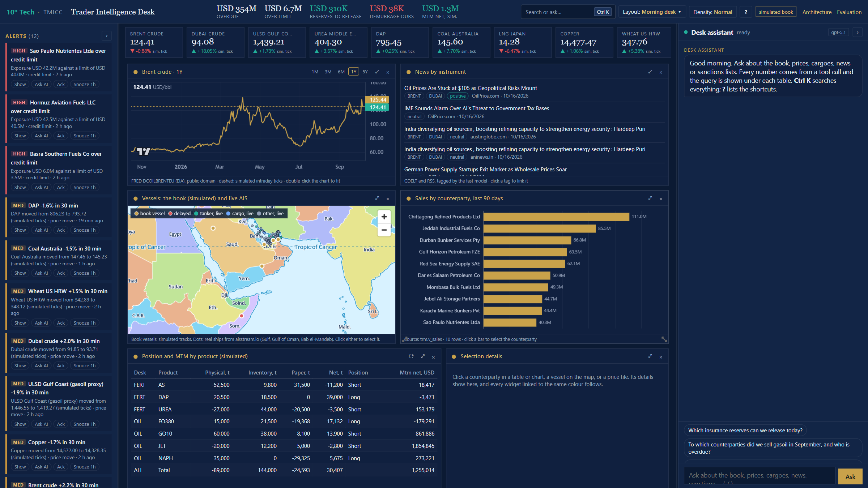Close Position and MTM panel
Screen dimensions: 868x488
[433, 357]
